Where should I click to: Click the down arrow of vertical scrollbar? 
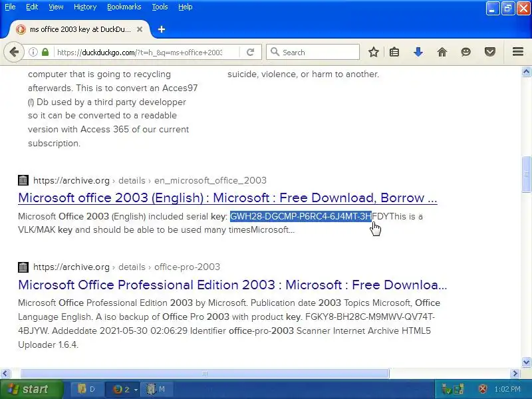526,362
